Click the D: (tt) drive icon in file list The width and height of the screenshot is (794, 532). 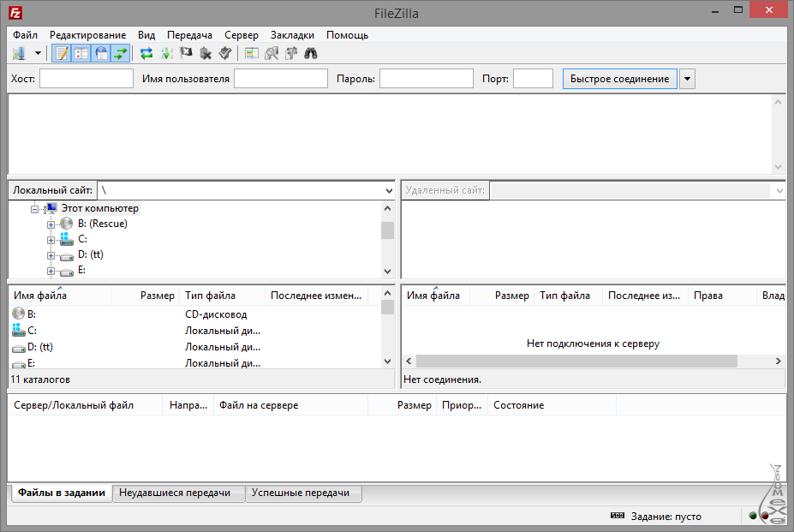[19, 349]
